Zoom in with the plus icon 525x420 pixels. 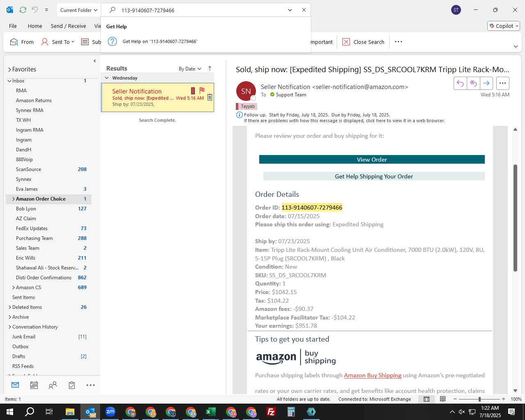tap(503, 399)
